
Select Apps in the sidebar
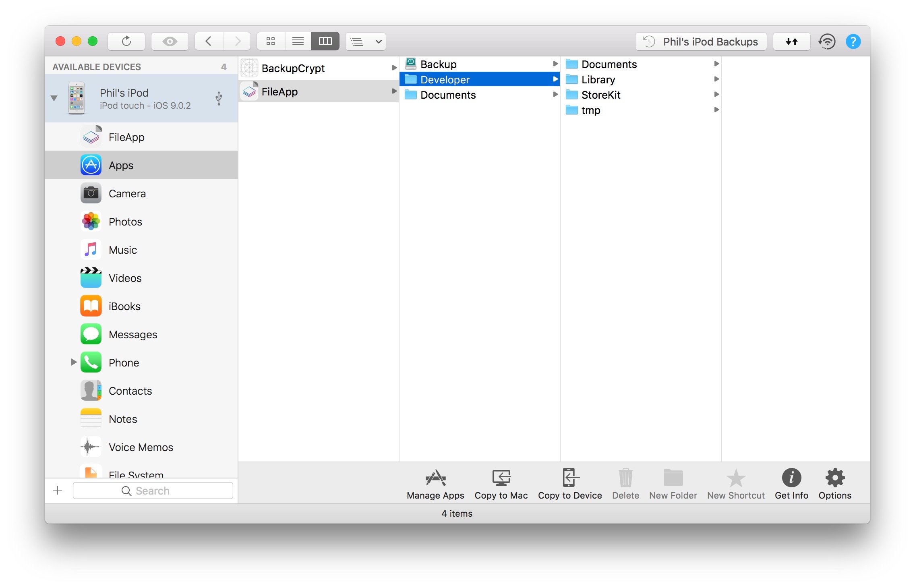point(141,165)
